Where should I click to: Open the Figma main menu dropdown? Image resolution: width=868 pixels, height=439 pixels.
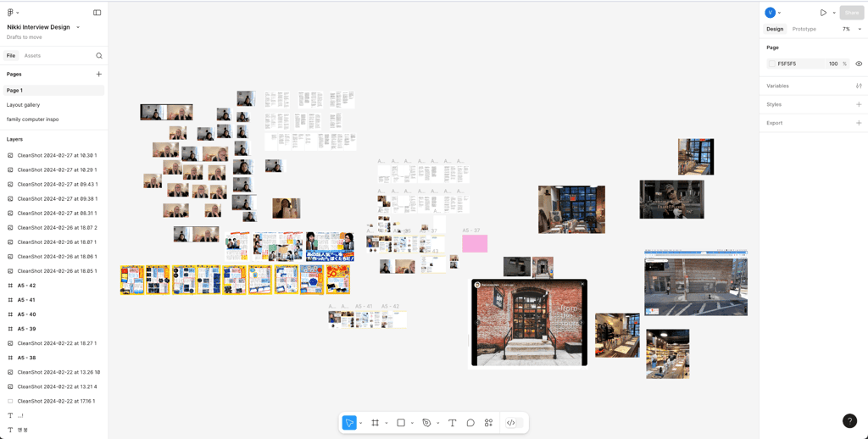tap(13, 13)
